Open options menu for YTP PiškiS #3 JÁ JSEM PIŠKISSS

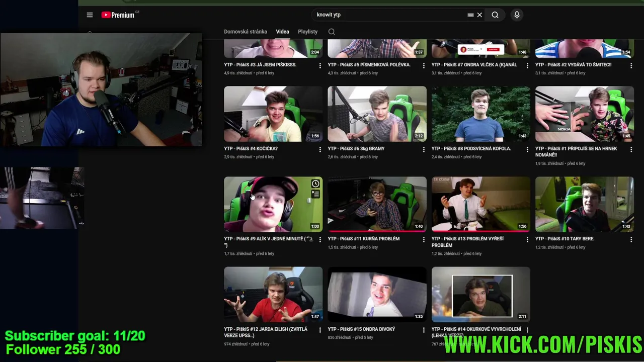point(320,65)
